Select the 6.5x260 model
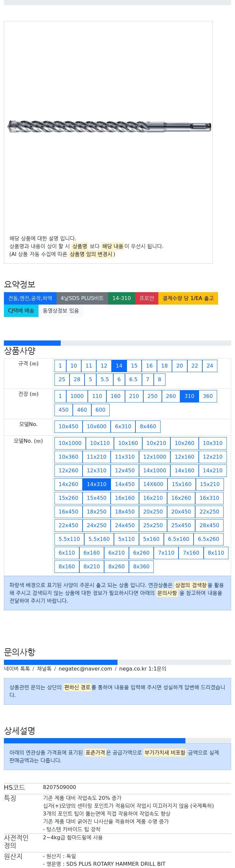 pyautogui.click(x=208, y=539)
